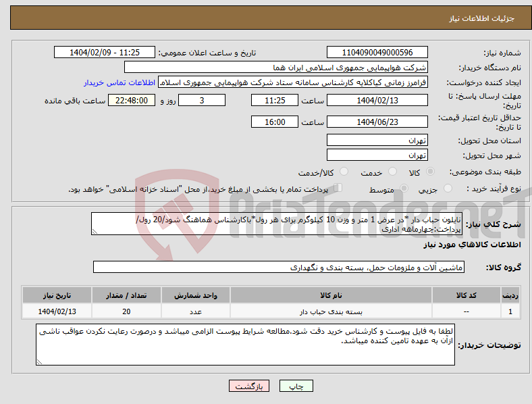Select the جزیی purchase type radio
This screenshot has height=404, width=532.
pos(448,188)
